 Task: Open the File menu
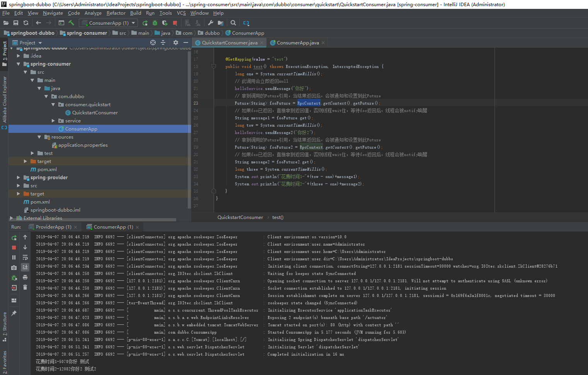pyautogui.click(x=6, y=13)
